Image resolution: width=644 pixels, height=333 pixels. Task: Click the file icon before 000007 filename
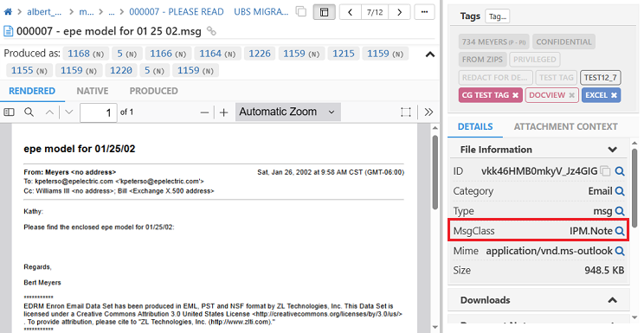coord(8,31)
